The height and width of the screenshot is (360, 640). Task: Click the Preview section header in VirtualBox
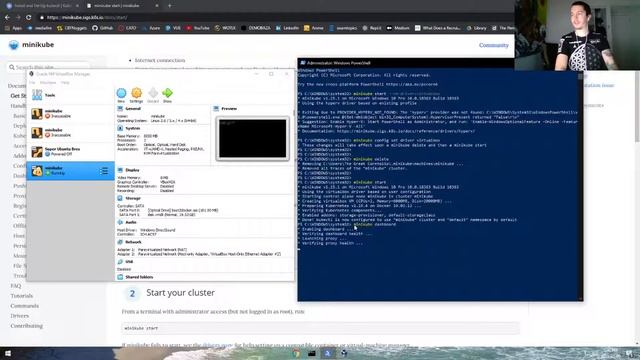(x=229, y=109)
